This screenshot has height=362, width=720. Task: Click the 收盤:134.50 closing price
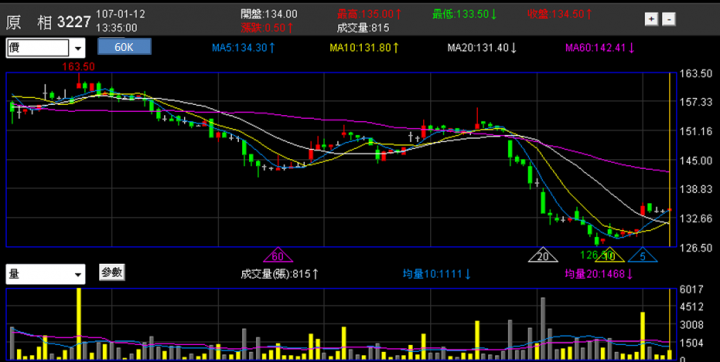(x=560, y=14)
